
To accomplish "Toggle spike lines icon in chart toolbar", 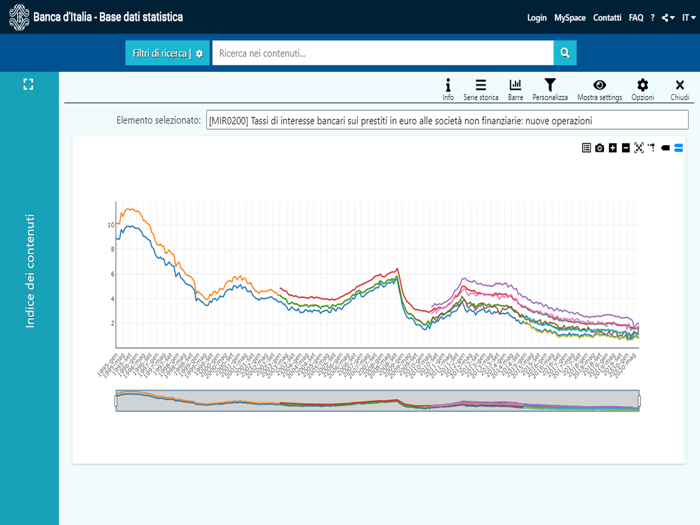I will coord(652,148).
